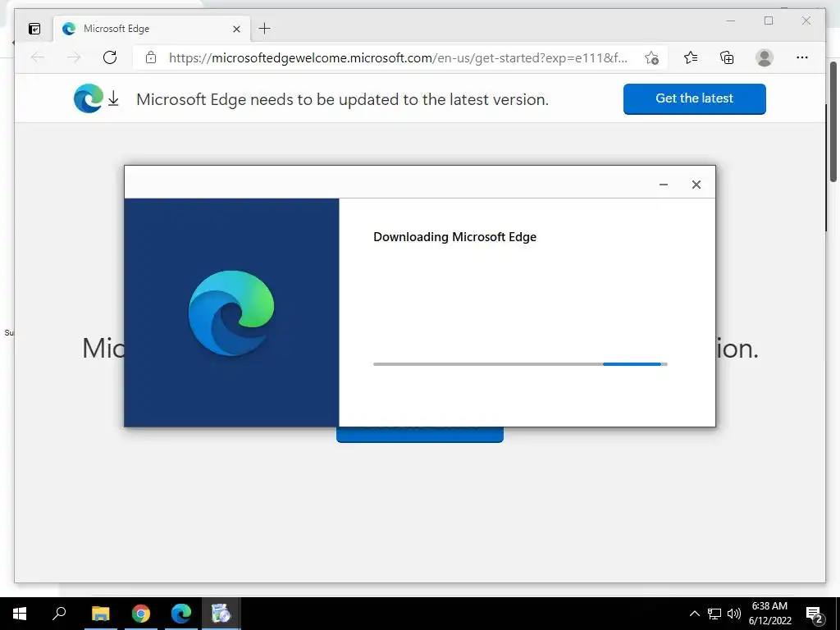Click the blue button behind the dialog
This screenshot has height=630, width=840.
pyautogui.click(x=419, y=435)
